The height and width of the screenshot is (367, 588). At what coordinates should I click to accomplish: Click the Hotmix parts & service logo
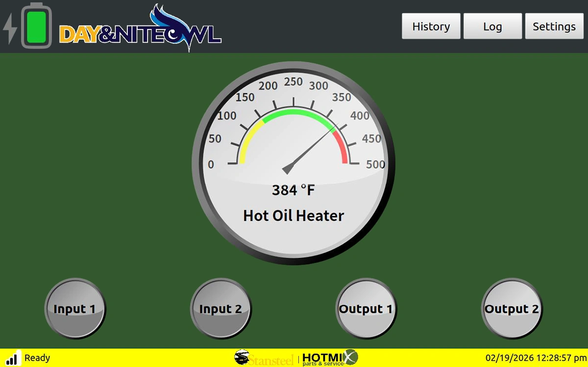[330, 358]
